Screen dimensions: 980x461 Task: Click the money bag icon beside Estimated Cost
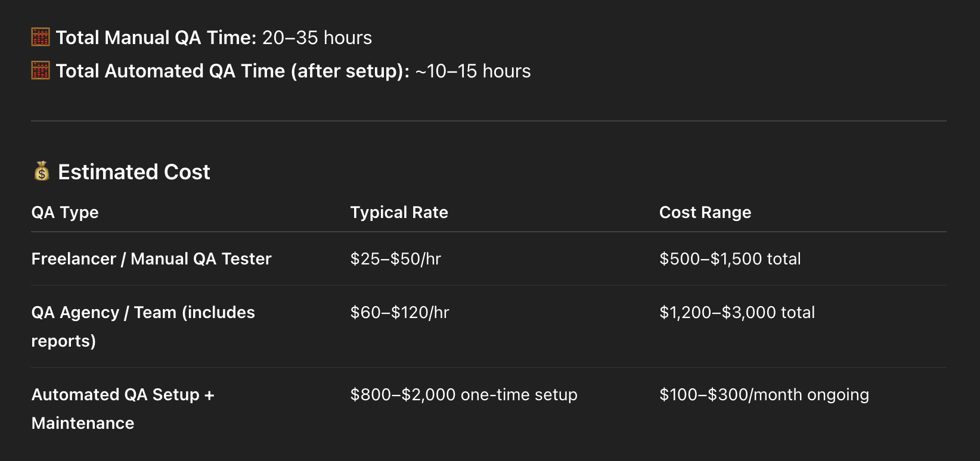point(42,172)
